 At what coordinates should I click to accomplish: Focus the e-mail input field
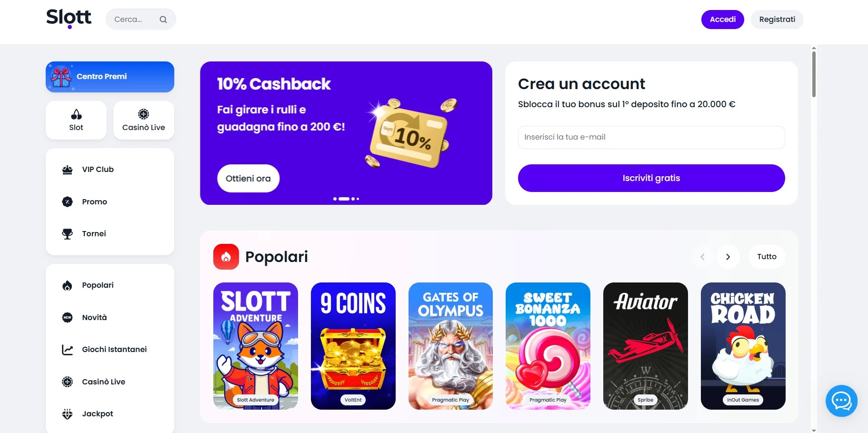pos(651,137)
